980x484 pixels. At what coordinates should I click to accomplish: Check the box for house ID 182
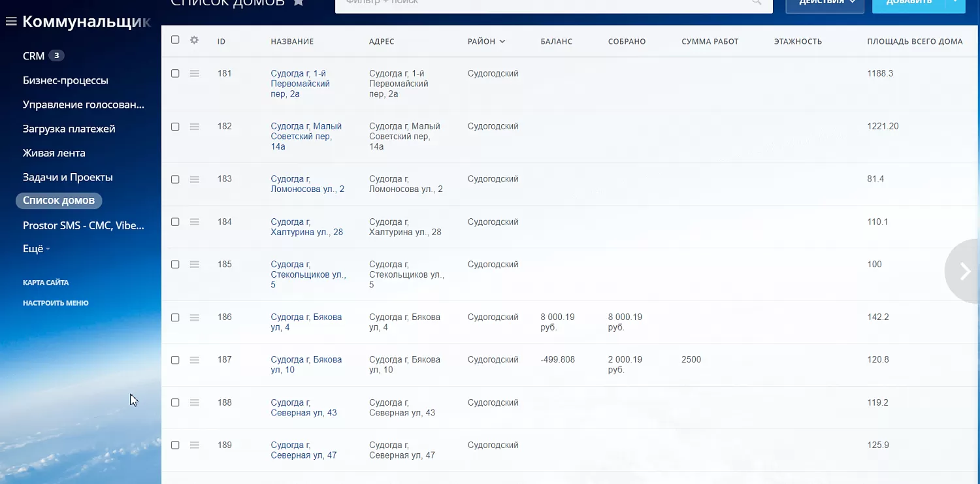click(x=175, y=127)
